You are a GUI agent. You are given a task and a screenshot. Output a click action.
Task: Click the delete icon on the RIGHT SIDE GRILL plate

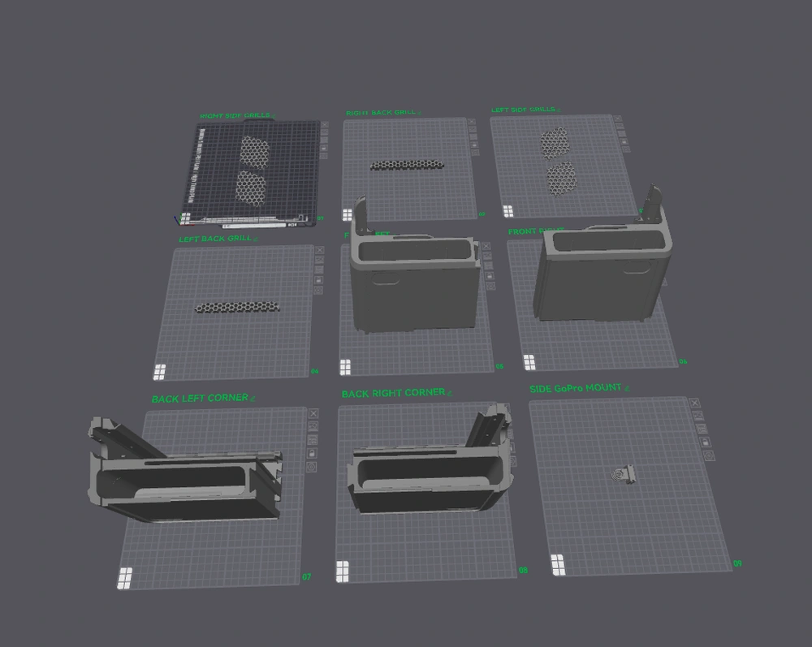(325, 124)
